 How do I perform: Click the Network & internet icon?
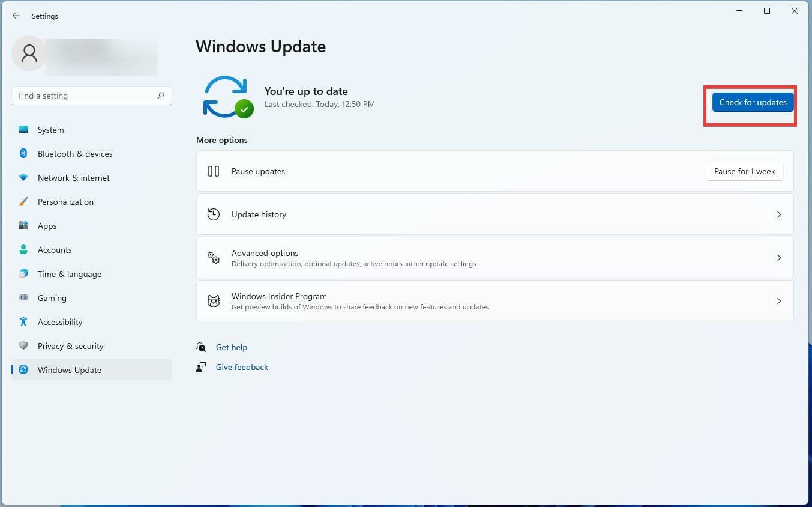(23, 178)
